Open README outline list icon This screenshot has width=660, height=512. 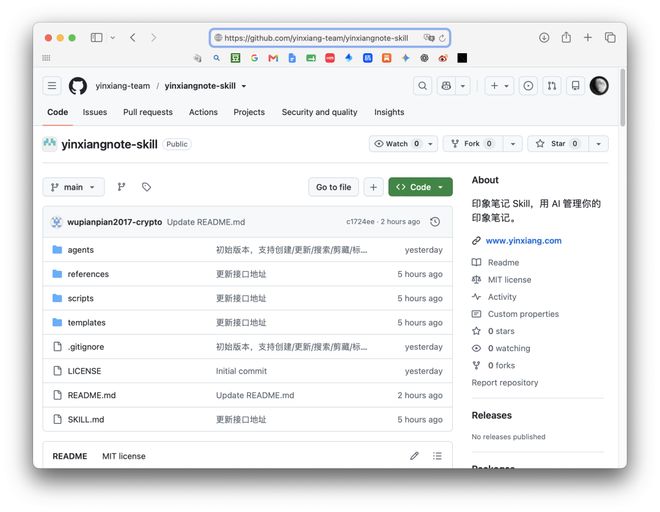tap(437, 456)
